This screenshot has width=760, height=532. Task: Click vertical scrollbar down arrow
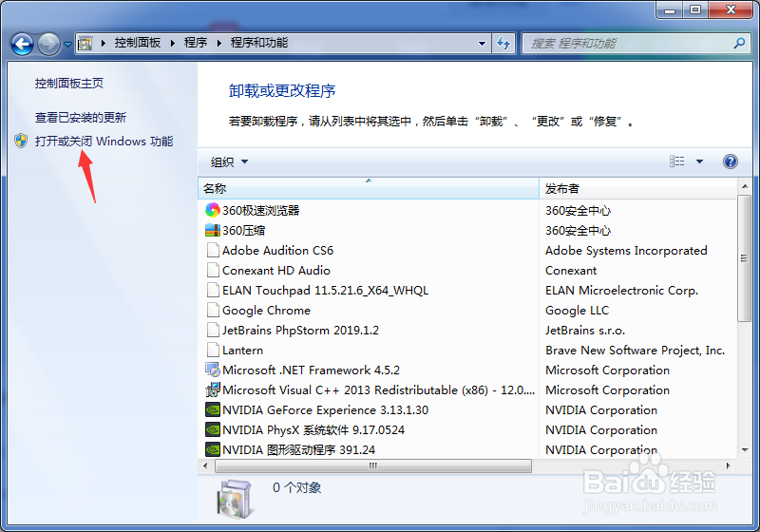coord(745,450)
